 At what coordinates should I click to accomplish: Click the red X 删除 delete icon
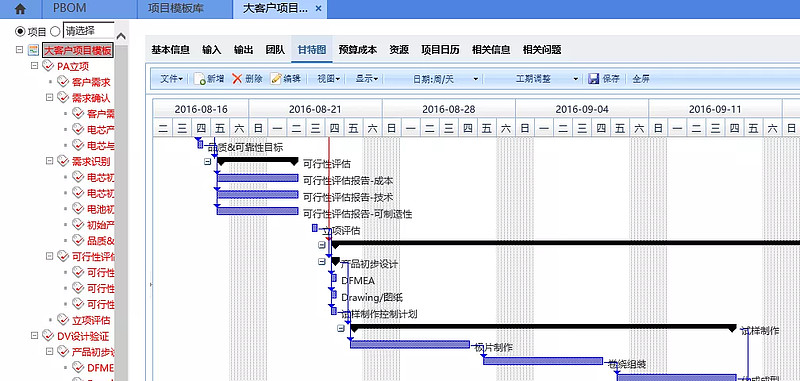click(x=237, y=79)
